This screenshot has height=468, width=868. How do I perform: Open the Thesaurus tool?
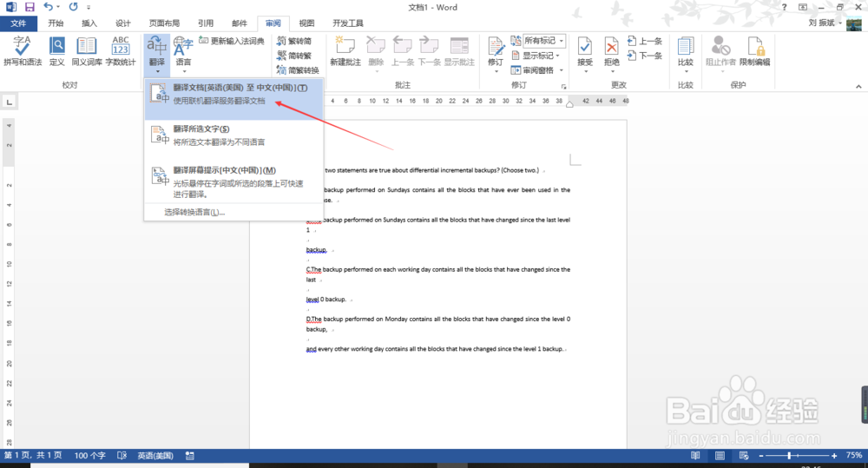(x=86, y=51)
